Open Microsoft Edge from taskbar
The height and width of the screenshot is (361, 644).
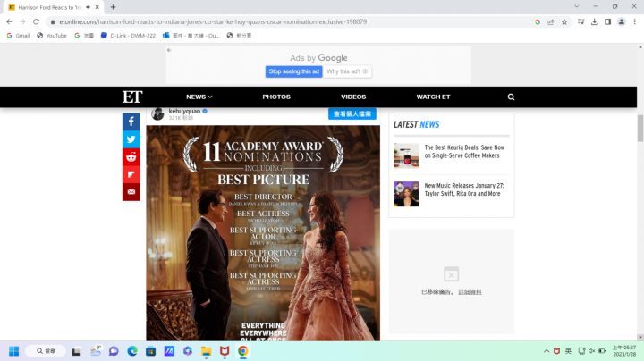[132, 351]
